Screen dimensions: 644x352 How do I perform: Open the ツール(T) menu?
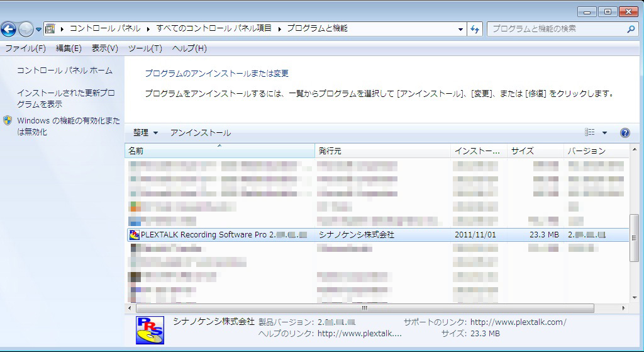pyautogui.click(x=145, y=48)
